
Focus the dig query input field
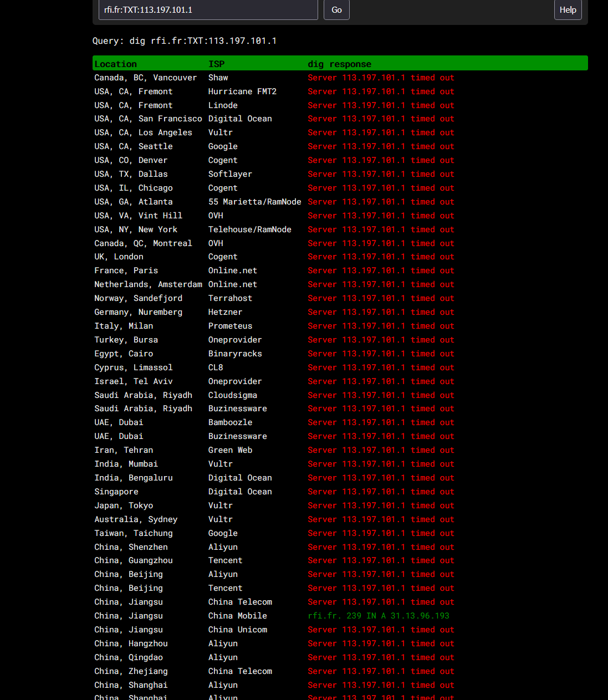208,10
